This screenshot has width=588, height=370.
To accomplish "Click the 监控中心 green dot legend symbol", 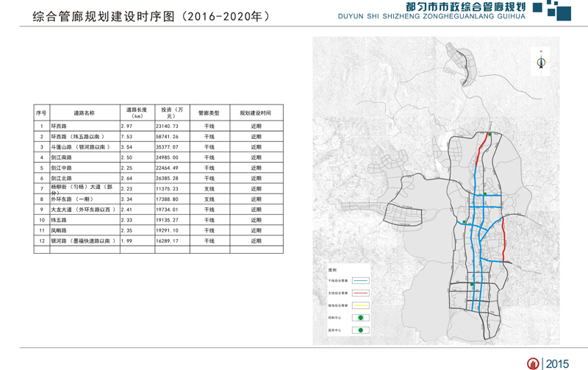I will pyautogui.click(x=360, y=330).
